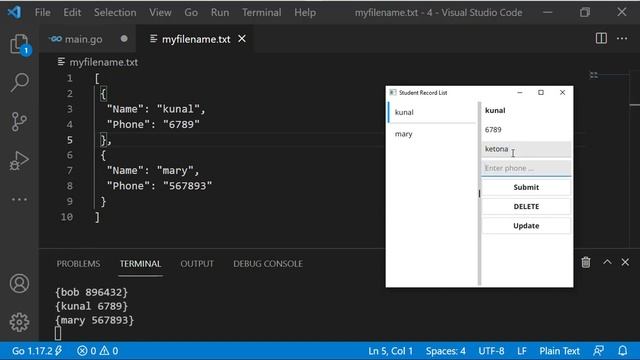Screen dimensions: 640x360
Task: Click the "kunal" value on line 3
Action: pos(178,109)
